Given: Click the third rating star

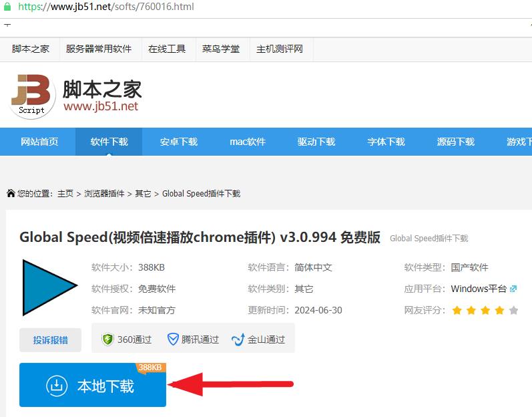Looking at the screenshot, I should coord(485,310).
